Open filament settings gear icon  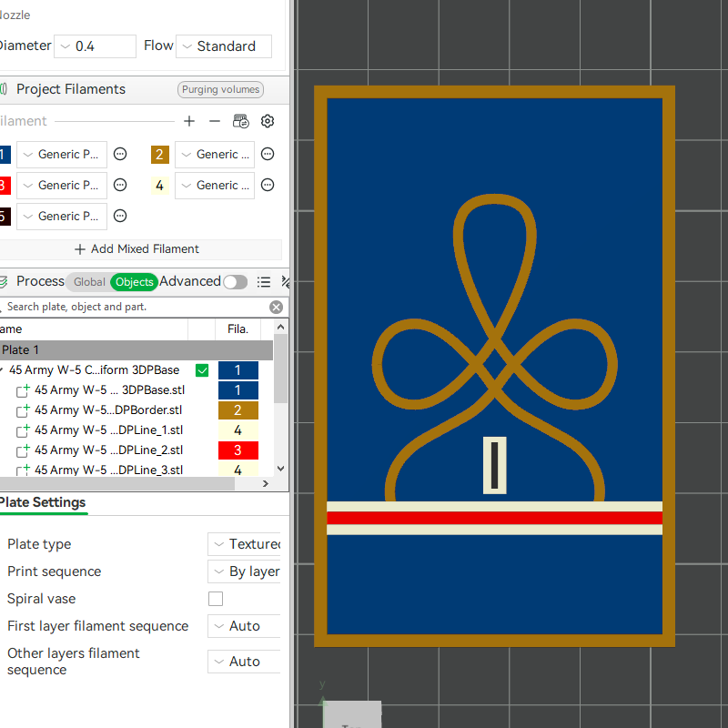pos(268,121)
